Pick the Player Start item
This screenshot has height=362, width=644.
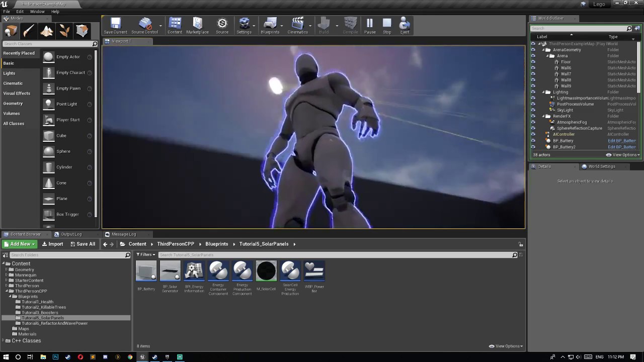[68, 120]
